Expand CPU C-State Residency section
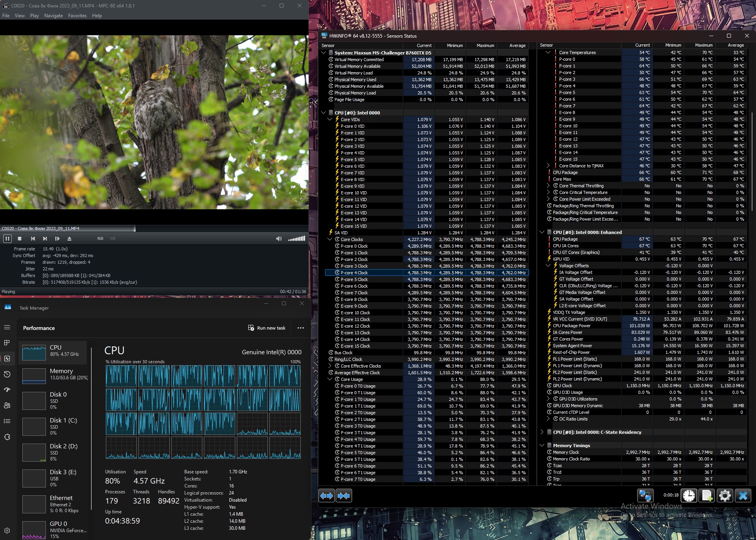This screenshot has height=540, width=756. tap(542, 432)
